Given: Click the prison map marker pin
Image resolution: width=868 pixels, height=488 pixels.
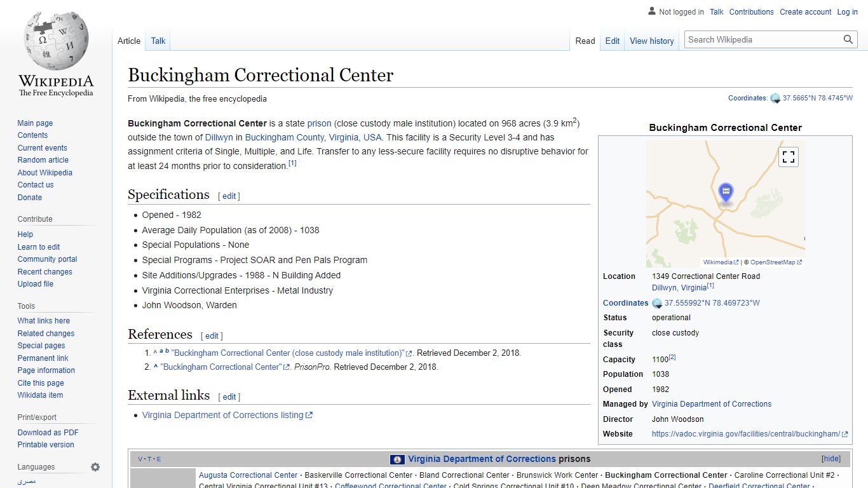Looking at the screenshot, I should pyautogui.click(x=726, y=193).
